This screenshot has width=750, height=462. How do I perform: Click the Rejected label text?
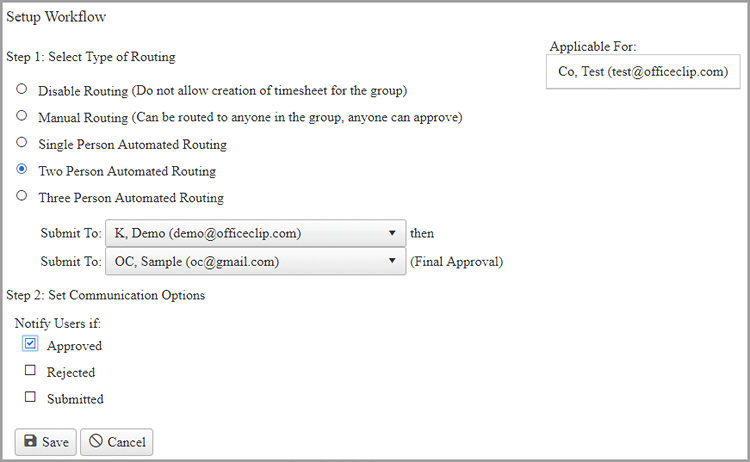[71, 372]
